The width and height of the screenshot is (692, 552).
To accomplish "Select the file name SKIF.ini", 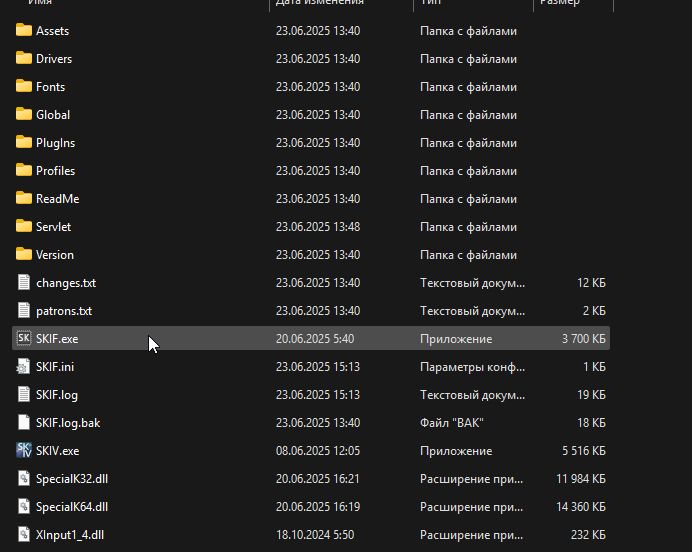I will click(x=55, y=367).
